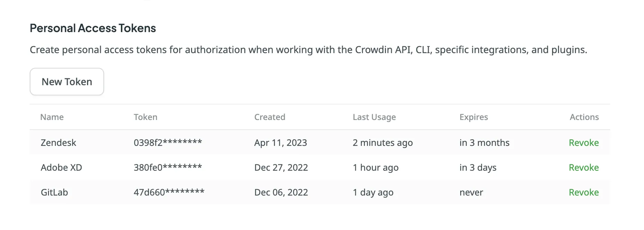
Task: Click the masked token value 380fe0
Action: click(168, 168)
